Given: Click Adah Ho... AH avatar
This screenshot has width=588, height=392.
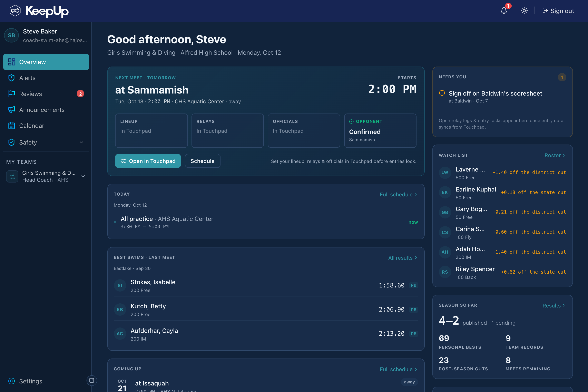Looking at the screenshot, I should pyautogui.click(x=445, y=252).
